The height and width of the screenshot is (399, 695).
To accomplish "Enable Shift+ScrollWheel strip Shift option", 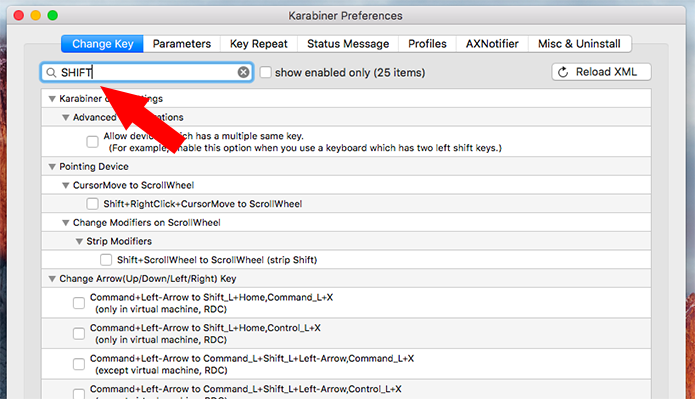I will pyautogui.click(x=106, y=260).
